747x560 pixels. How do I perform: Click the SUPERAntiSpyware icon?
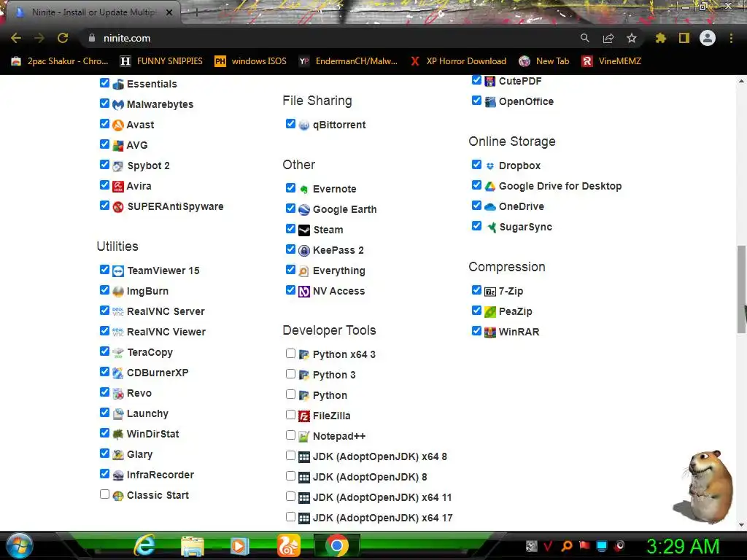click(x=117, y=206)
